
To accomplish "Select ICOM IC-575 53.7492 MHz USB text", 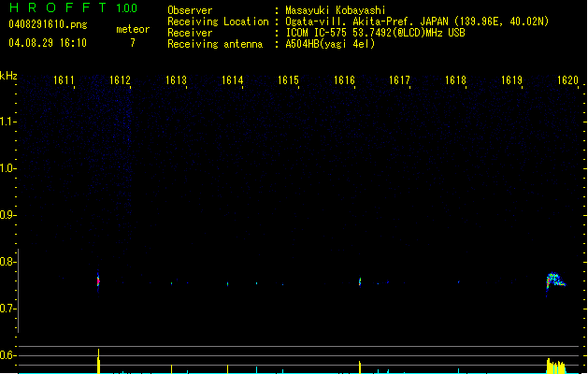I will [x=375, y=33].
